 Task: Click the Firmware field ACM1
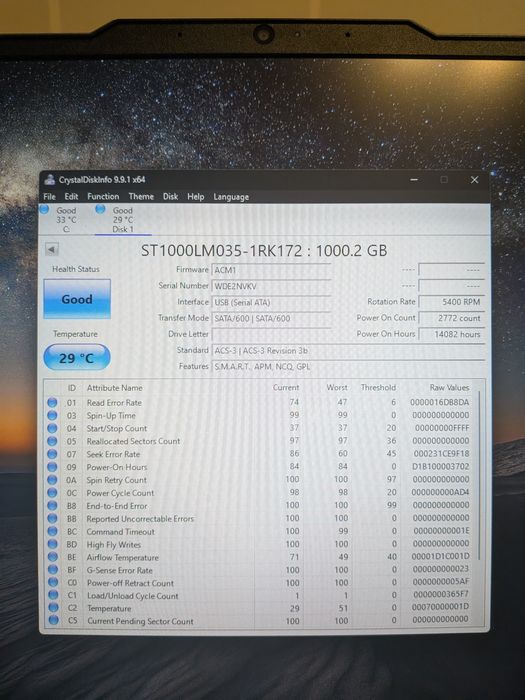click(271, 270)
